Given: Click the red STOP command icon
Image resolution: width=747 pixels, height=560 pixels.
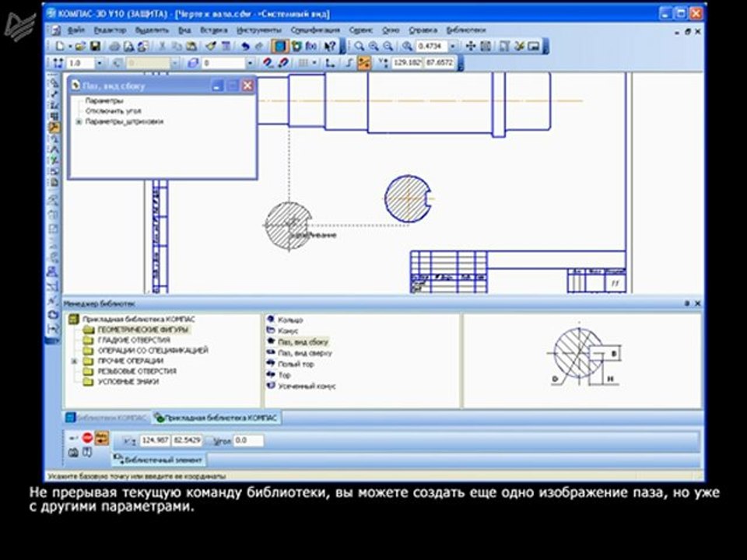Looking at the screenshot, I should click(x=87, y=438).
